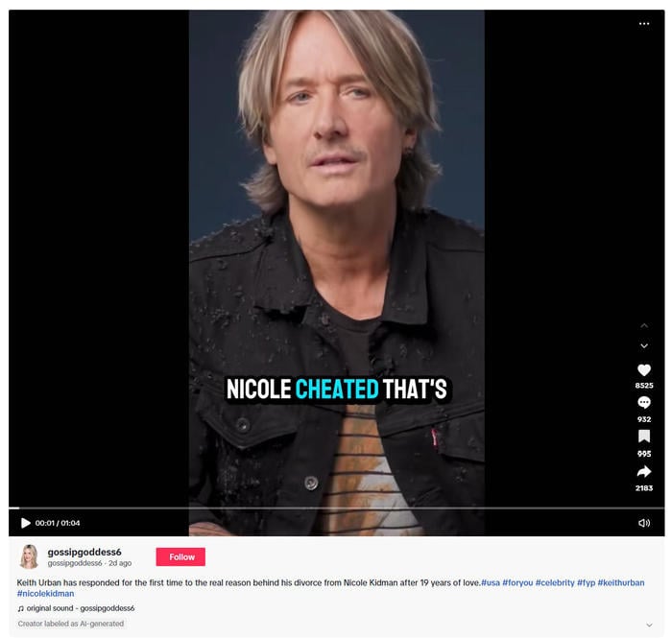Open gossipgoddess6 profile picture

tap(29, 556)
